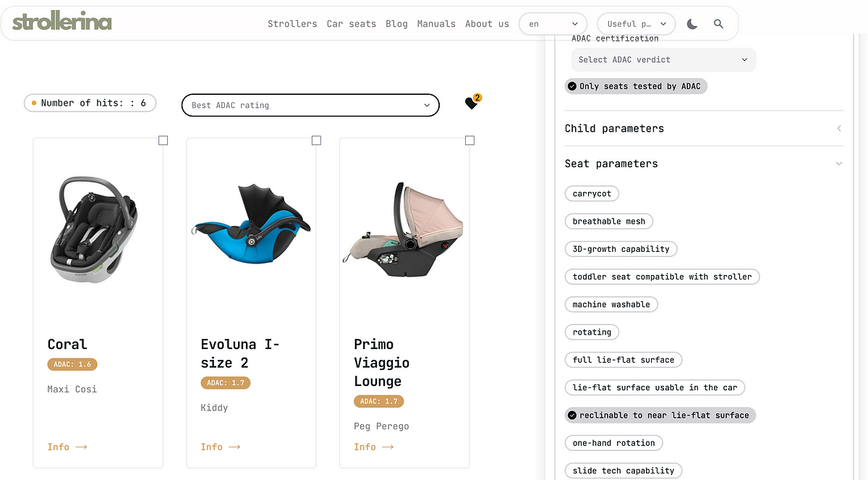
Task: Go to the Strollers menu item
Action: [292, 24]
